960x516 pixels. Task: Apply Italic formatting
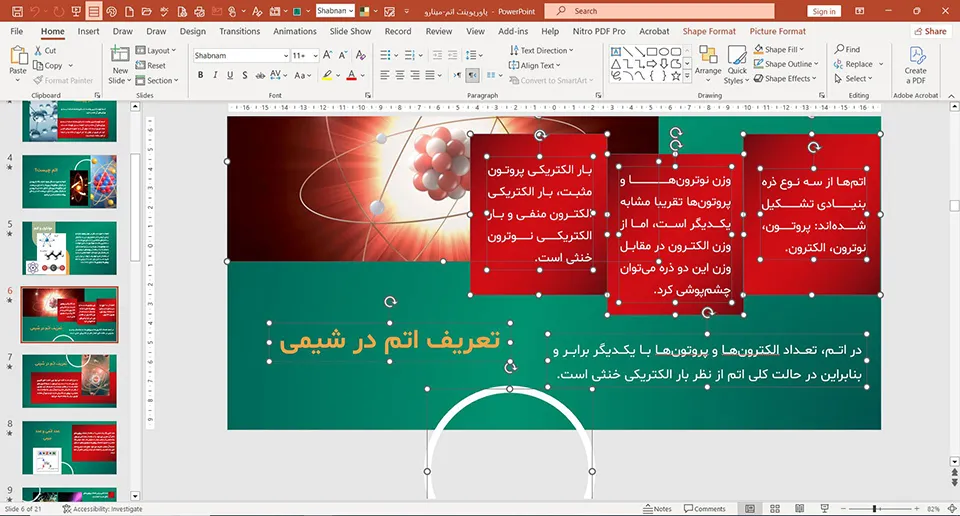pos(215,75)
